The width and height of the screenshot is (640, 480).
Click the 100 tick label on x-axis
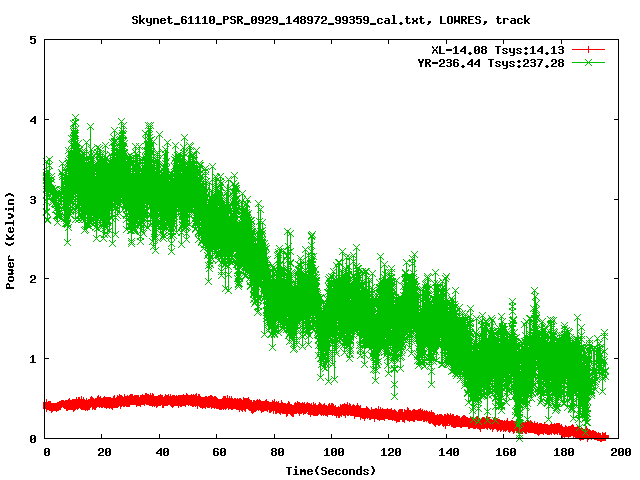tap(332, 452)
